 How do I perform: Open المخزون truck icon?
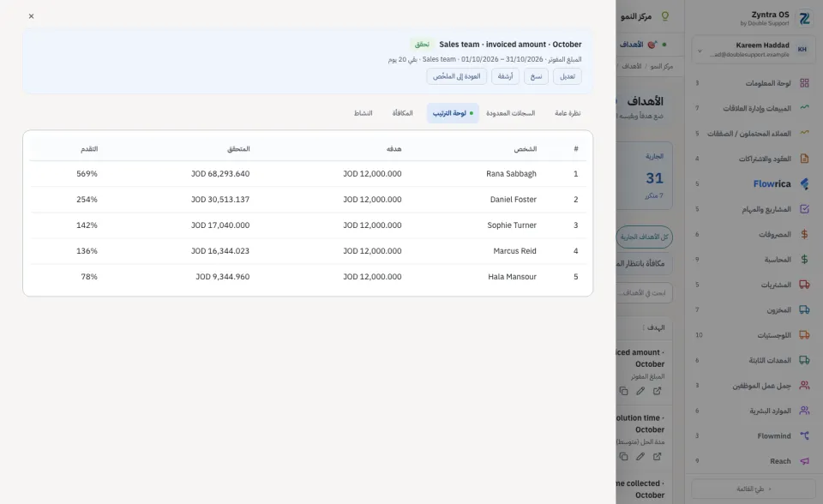pyautogui.click(x=804, y=309)
